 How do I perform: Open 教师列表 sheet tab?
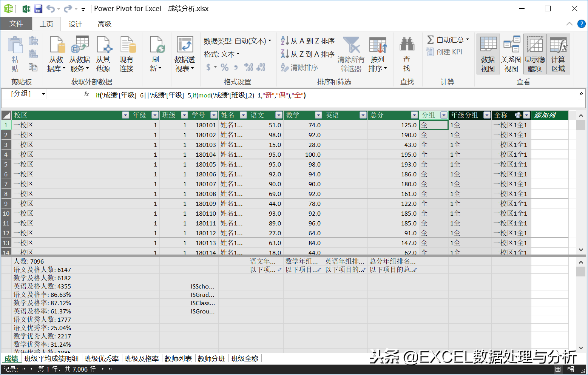coord(178,358)
